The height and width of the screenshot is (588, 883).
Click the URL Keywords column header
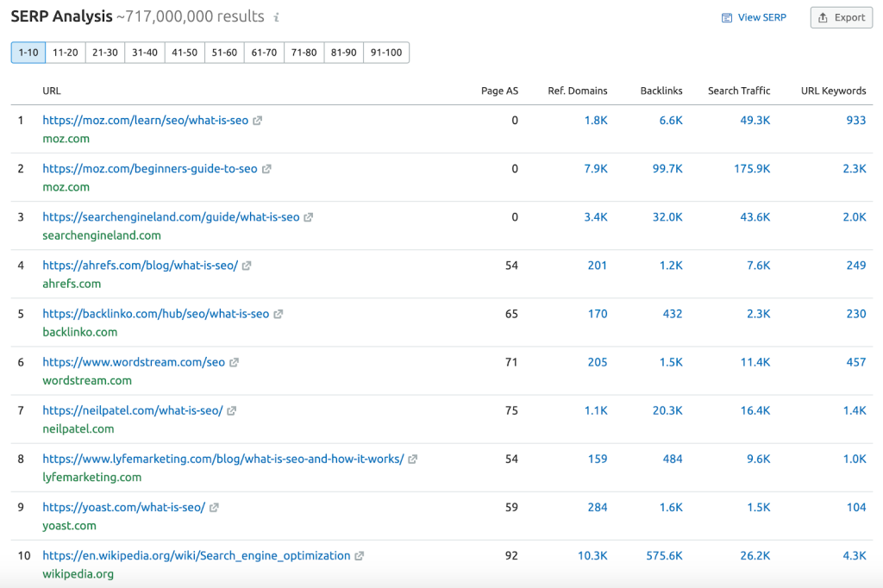coord(834,91)
